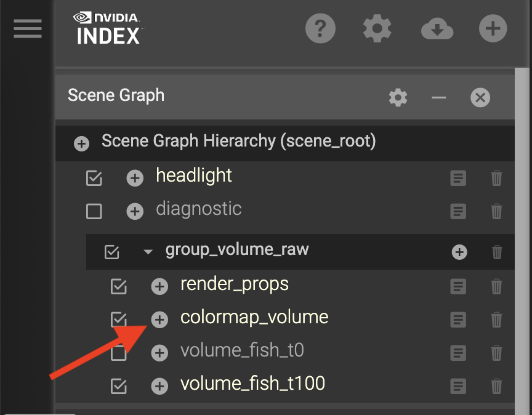Viewport: 532px width, 415px height.
Task: Select the diagnostic tree item
Action: [198, 209]
